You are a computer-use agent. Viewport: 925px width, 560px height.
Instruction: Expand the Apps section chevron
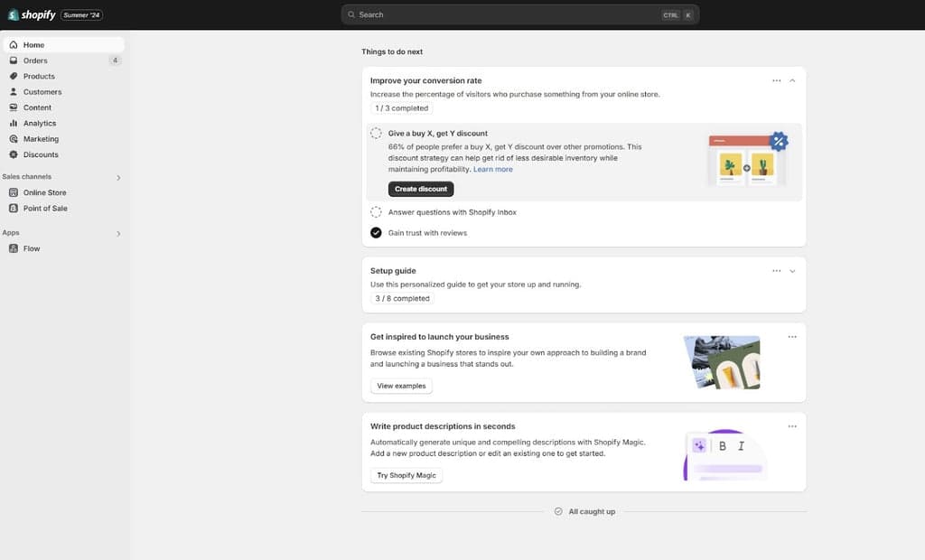pos(118,234)
